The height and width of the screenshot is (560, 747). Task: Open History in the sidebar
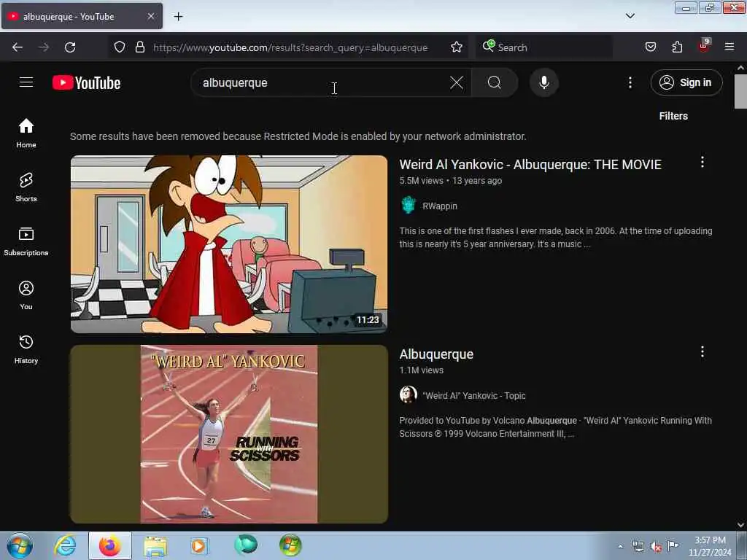tap(26, 349)
